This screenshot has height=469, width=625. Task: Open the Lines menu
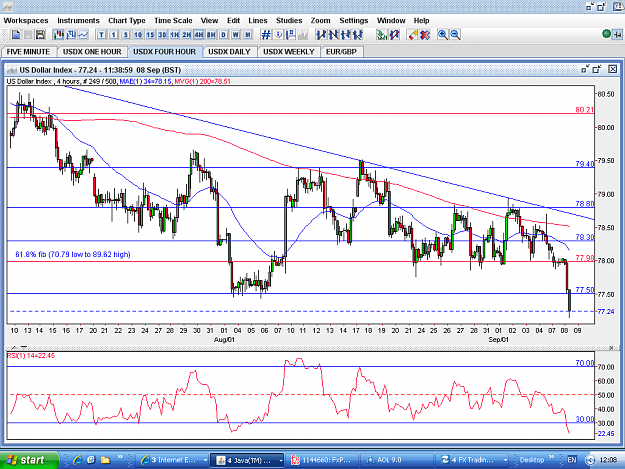[258, 21]
